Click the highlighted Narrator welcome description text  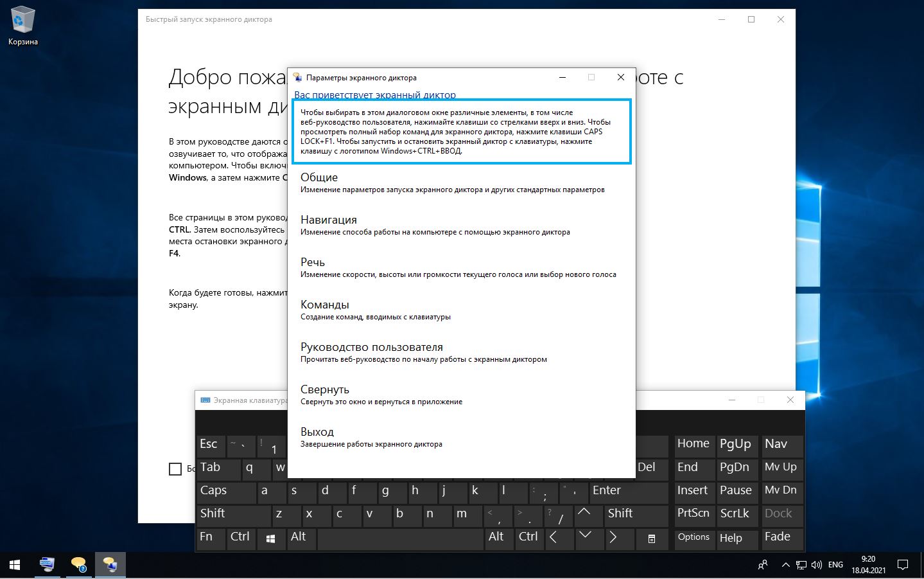point(462,132)
